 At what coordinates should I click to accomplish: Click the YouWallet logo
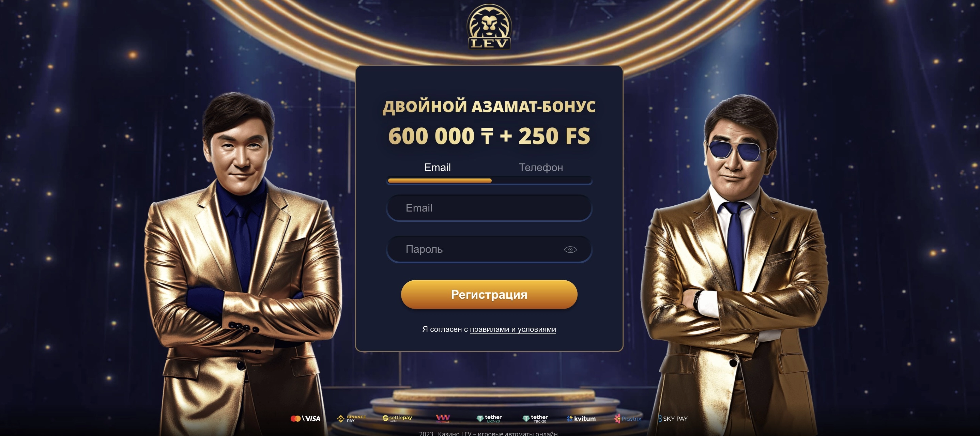(443, 419)
